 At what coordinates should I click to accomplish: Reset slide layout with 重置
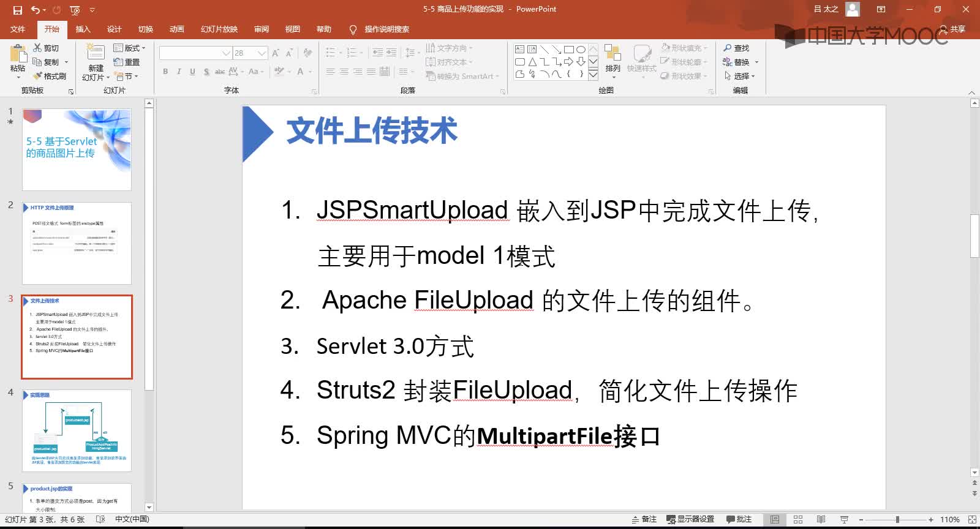coord(127,62)
